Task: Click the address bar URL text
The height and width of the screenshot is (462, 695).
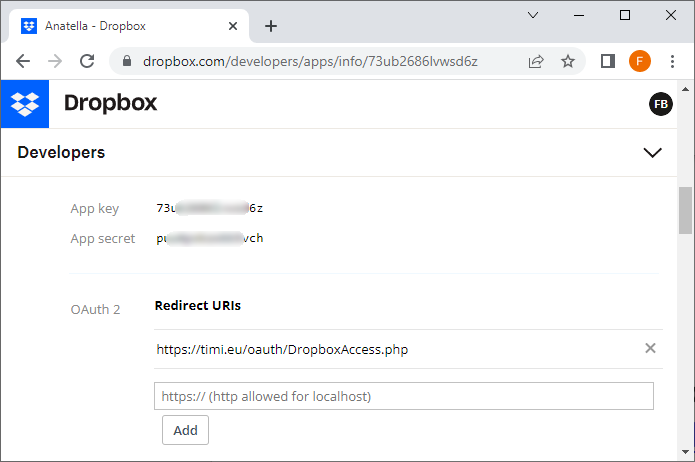Action: pos(310,61)
